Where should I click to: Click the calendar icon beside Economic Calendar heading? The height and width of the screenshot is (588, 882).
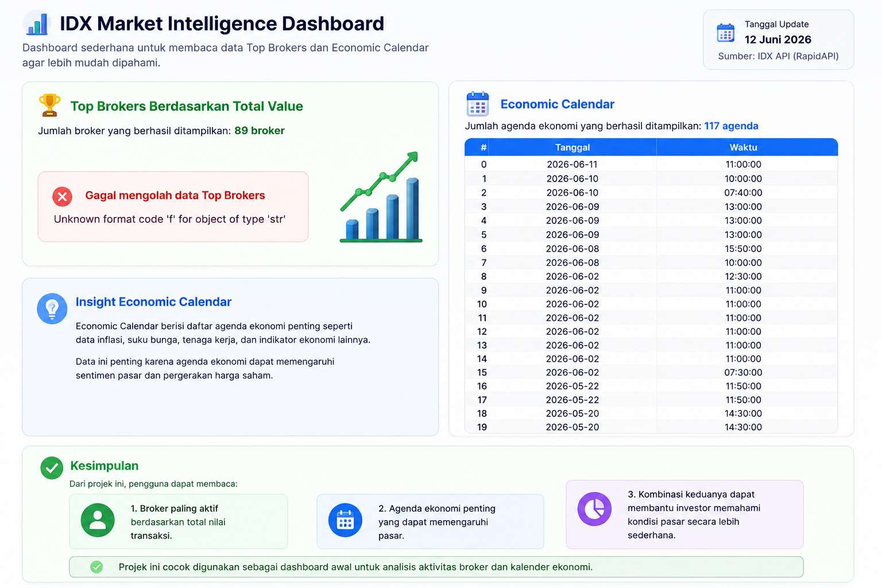(x=478, y=104)
